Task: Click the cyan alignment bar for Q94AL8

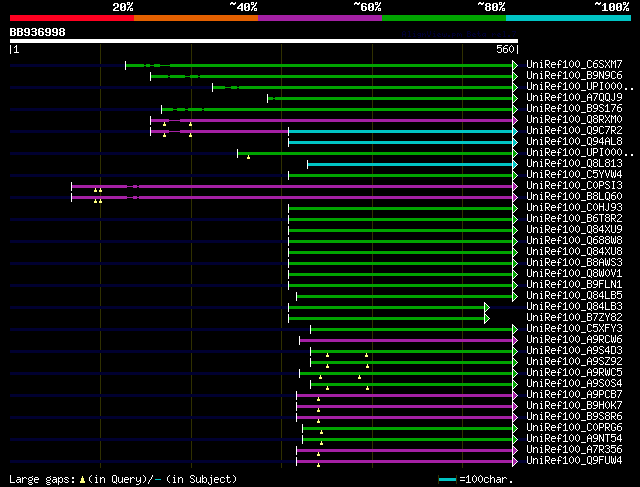Action: 401,142
